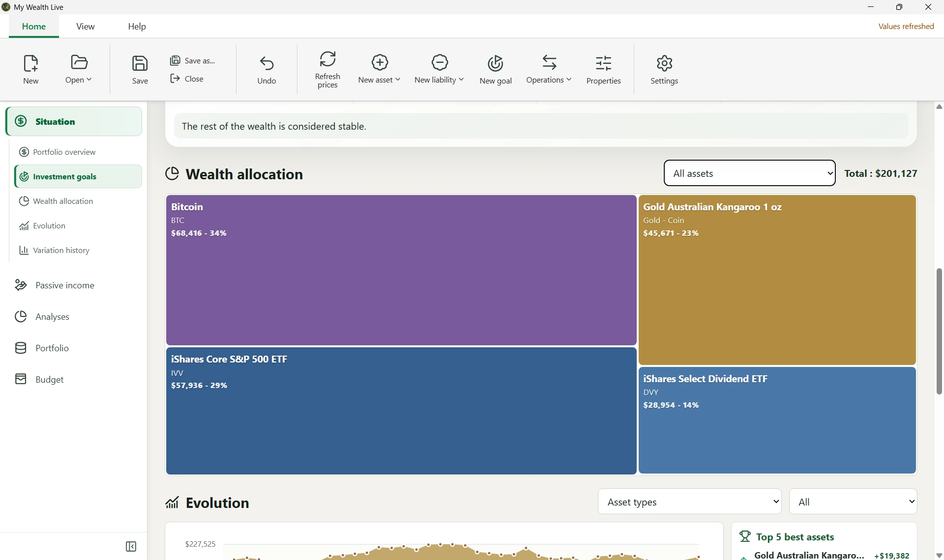Choose Save as… in the ribbon
This screenshot has height=560, width=944.
pos(193,60)
